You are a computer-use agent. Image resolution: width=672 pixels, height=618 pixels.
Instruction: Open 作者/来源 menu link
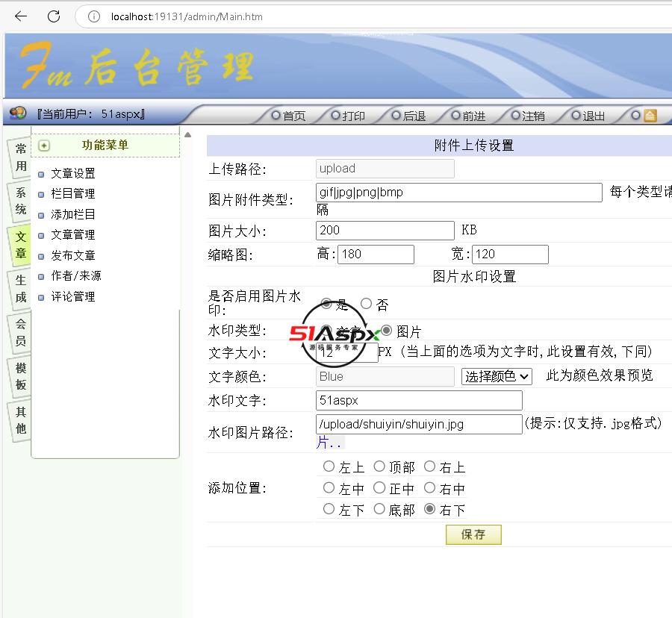coord(76,275)
